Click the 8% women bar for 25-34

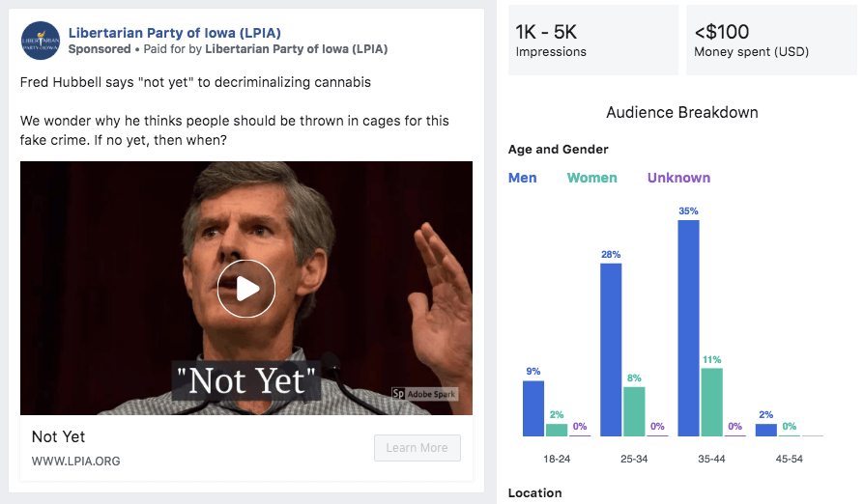pos(634,411)
